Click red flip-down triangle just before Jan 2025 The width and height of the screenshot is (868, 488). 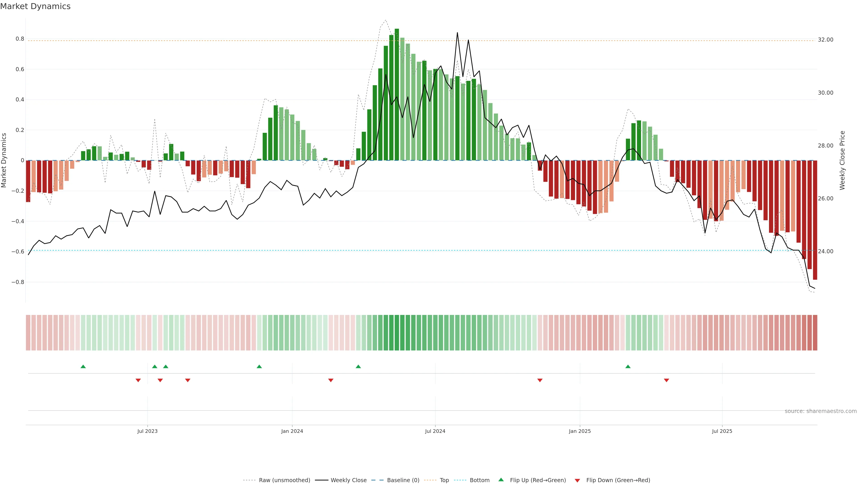point(540,380)
